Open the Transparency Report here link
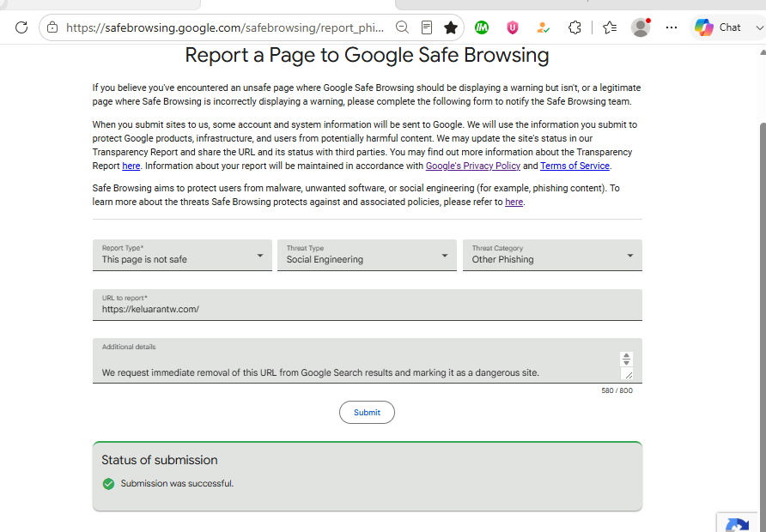 (131, 166)
